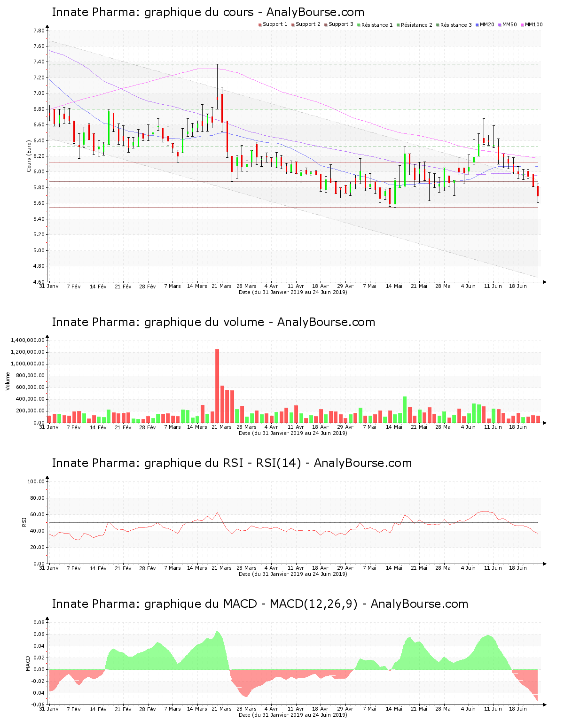The height and width of the screenshot is (728, 564).
Task: Click '4 Avr' date under the MACD chart
Action: pyautogui.click(x=271, y=709)
